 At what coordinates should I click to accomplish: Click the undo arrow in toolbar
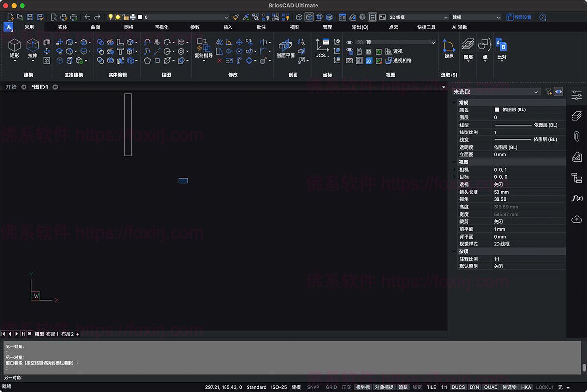88,17
